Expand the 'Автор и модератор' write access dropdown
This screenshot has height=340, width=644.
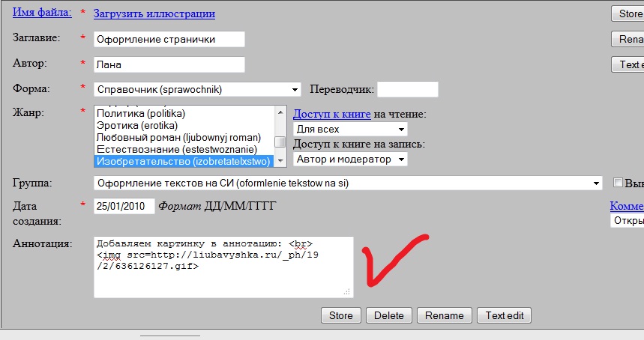pyautogui.click(x=350, y=159)
